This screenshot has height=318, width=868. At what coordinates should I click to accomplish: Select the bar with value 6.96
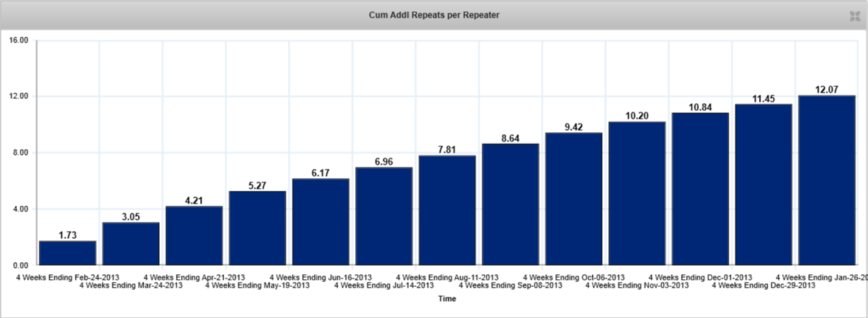pos(384,216)
